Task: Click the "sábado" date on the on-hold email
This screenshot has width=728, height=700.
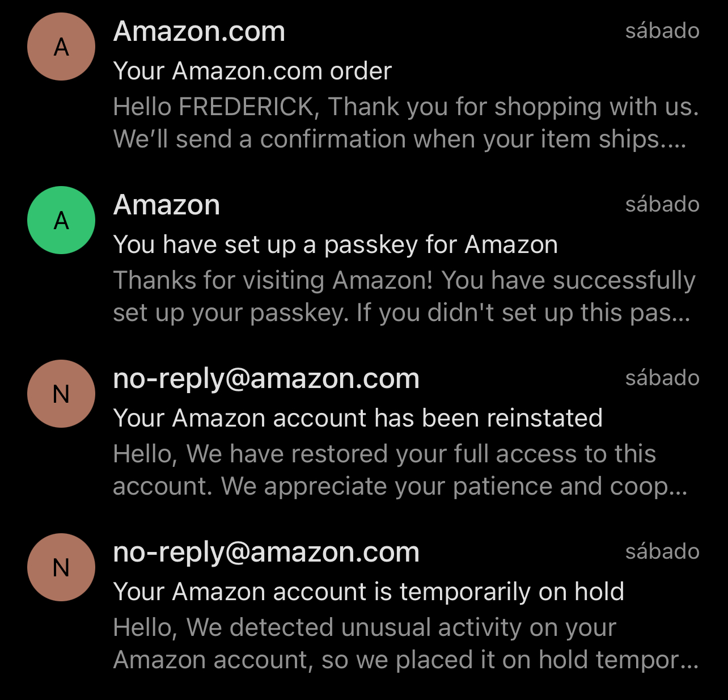Action: pyautogui.click(x=662, y=551)
